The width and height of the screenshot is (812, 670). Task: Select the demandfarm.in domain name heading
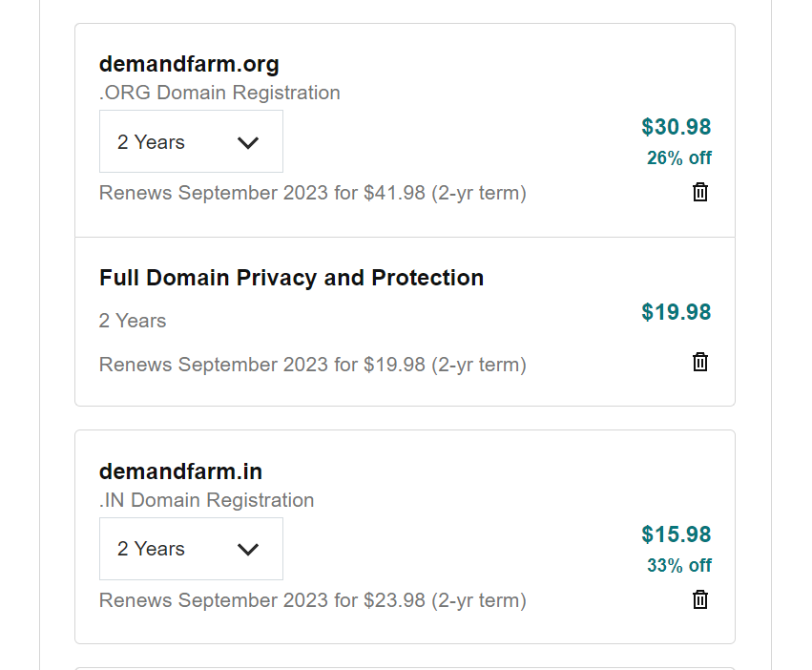pyautogui.click(x=180, y=471)
